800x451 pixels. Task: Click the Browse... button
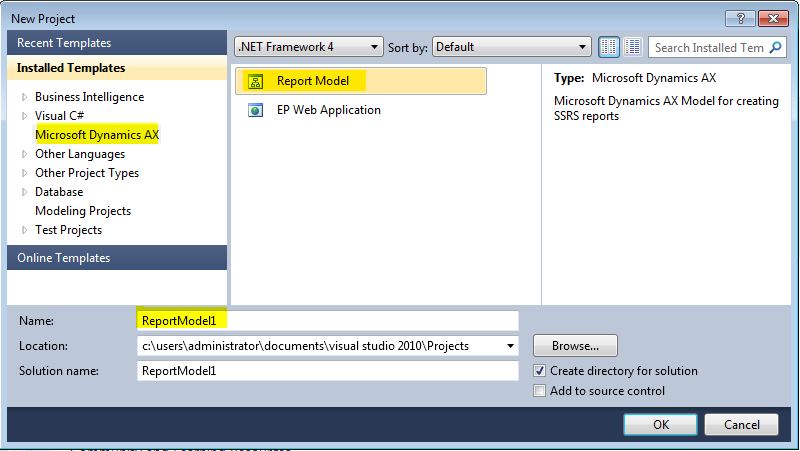[x=575, y=346]
